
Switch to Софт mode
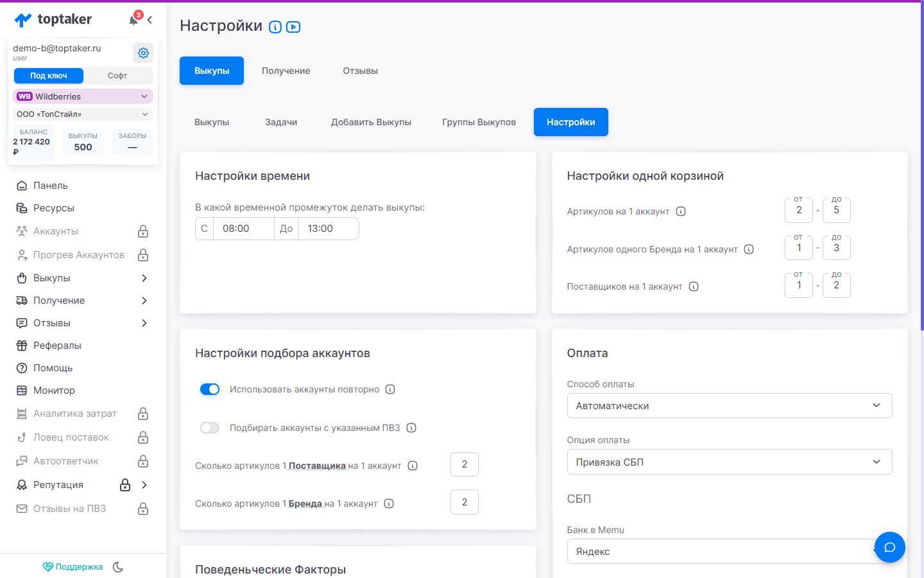(117, 76)
